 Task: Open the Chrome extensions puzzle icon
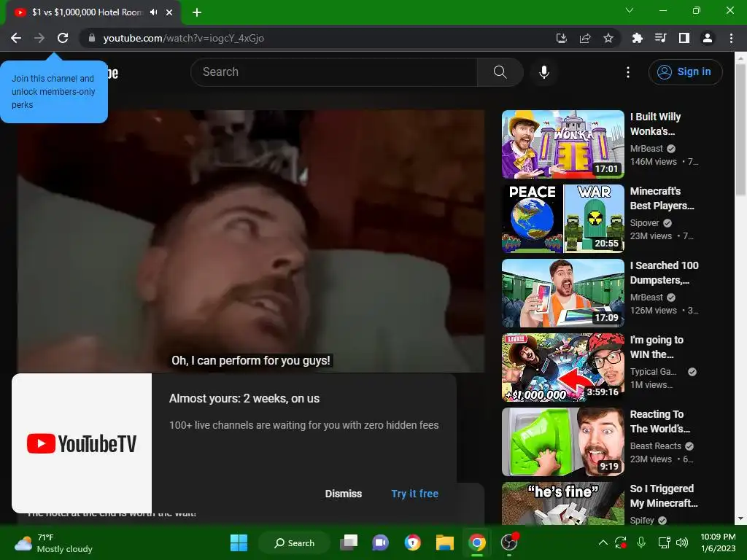[637, 38]
